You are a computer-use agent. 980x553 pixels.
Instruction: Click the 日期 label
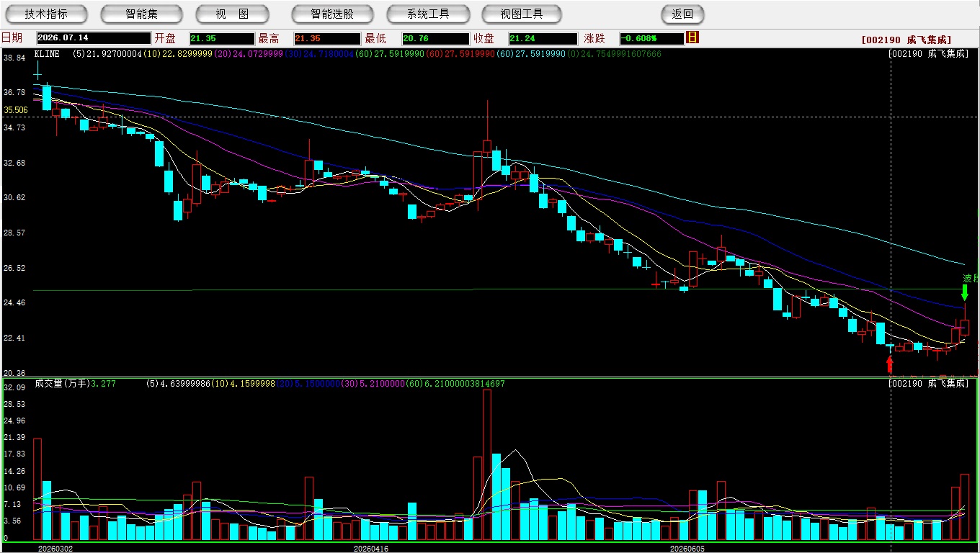tap(12, 38)
